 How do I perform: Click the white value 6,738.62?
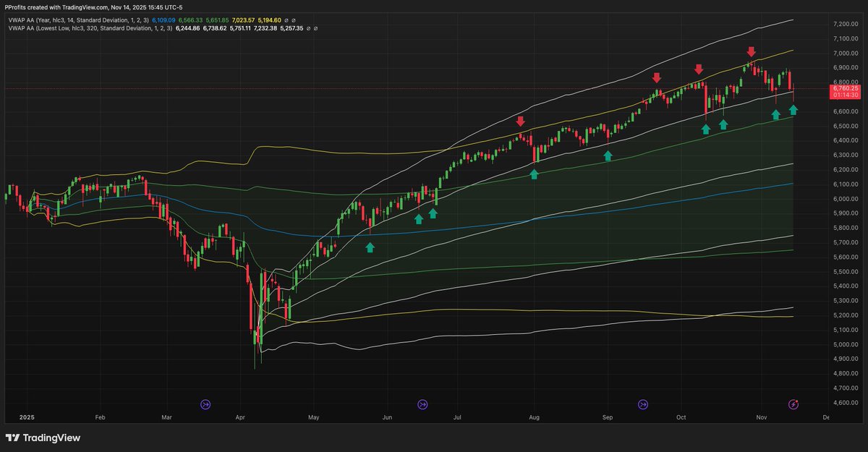coord(215,28)
